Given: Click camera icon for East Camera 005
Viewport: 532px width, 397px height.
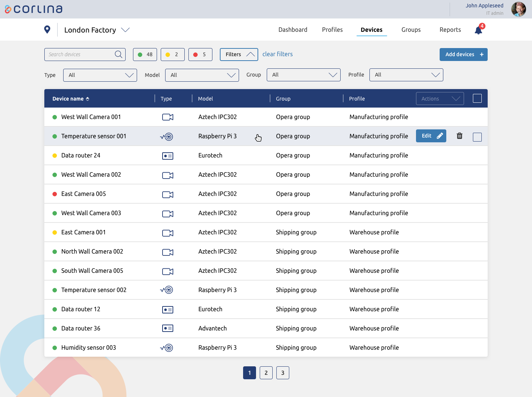Looking at the screenshot, I should click(x=168, y=194).
